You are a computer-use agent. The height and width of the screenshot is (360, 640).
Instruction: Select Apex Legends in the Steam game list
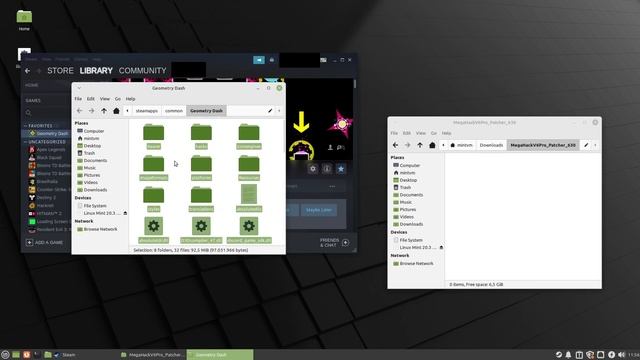point(48,149)
